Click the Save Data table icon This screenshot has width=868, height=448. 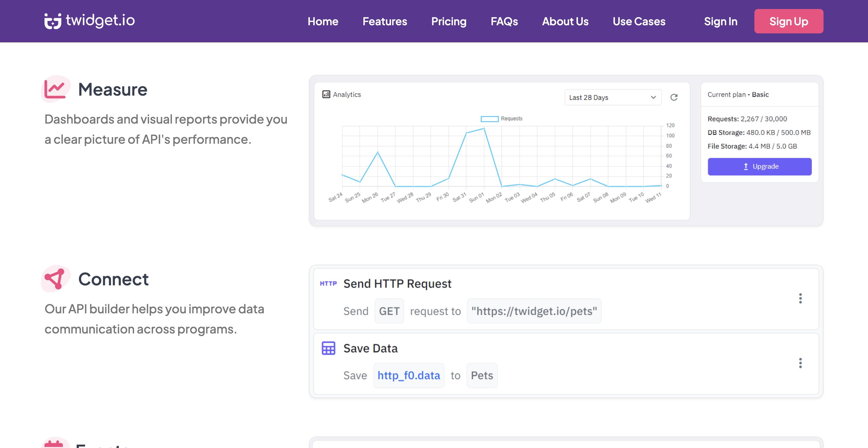[328, 348]
